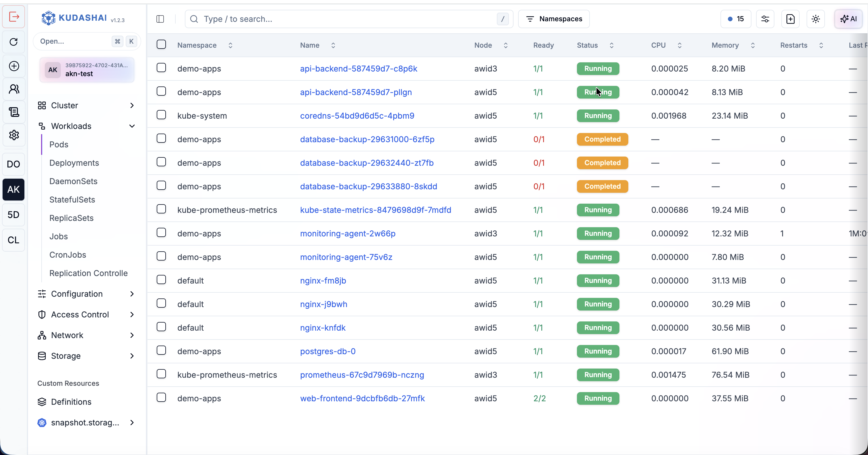The width and height of the screenshot is (868, 455).
Task: Sort by the Restarts column arrows
Action: 821,45
